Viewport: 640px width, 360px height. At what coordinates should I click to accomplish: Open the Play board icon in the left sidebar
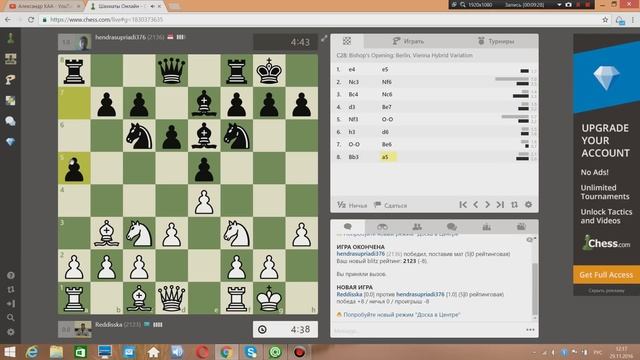tap(11, 59)
